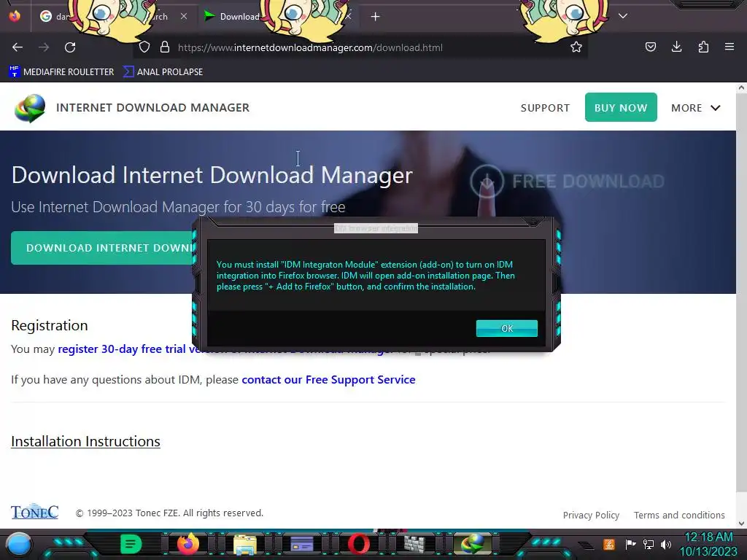Open the tracking protection shield icon
Screen dimensions: 747x560
(144, 47)
